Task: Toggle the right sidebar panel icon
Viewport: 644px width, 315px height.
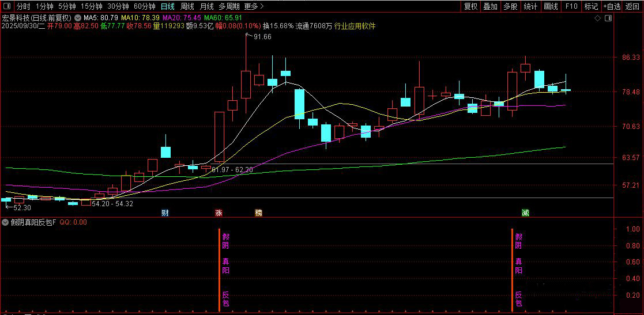Action: tap(608, 18)
